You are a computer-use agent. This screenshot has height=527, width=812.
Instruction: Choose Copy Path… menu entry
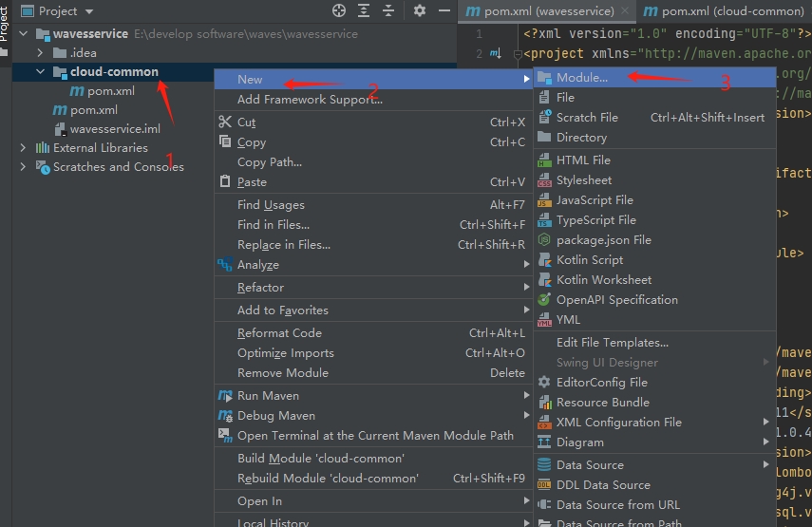pyautogui.click(x=373, y=162)
